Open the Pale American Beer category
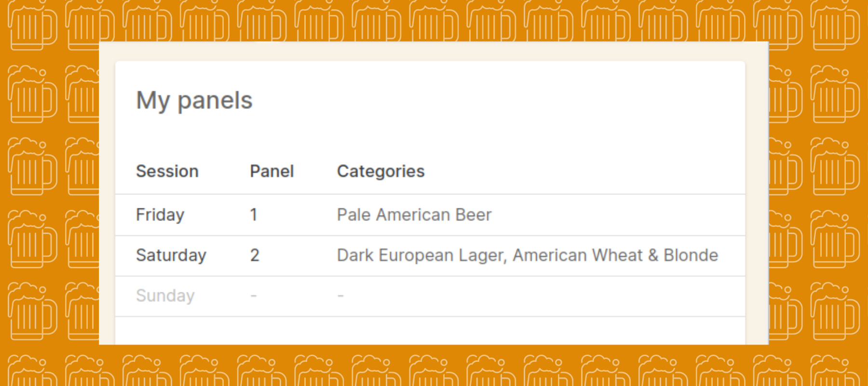868x386 pixels. 414,215
